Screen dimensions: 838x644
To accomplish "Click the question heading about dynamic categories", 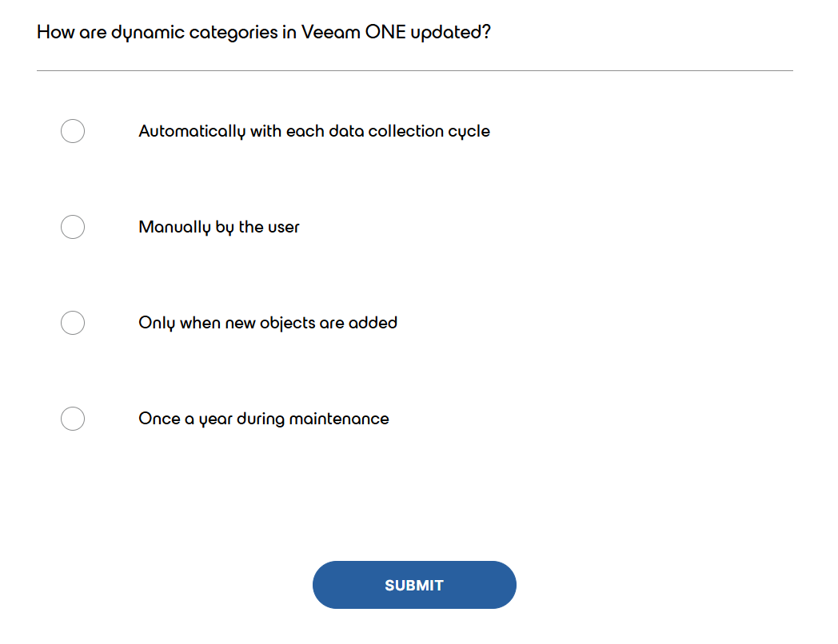I will click(x=264, y=33).
